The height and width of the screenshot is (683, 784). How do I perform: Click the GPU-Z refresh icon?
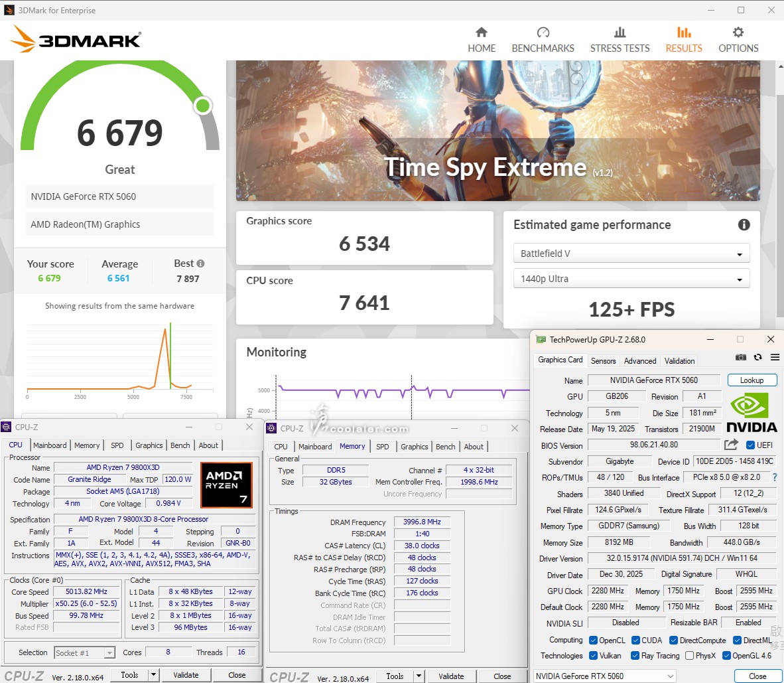[757, 358]
